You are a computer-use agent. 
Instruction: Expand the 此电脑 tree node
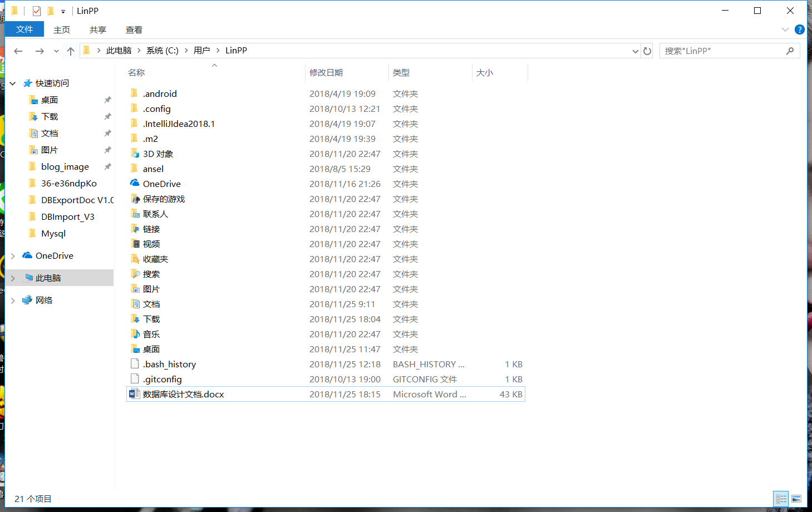point(13,278)
